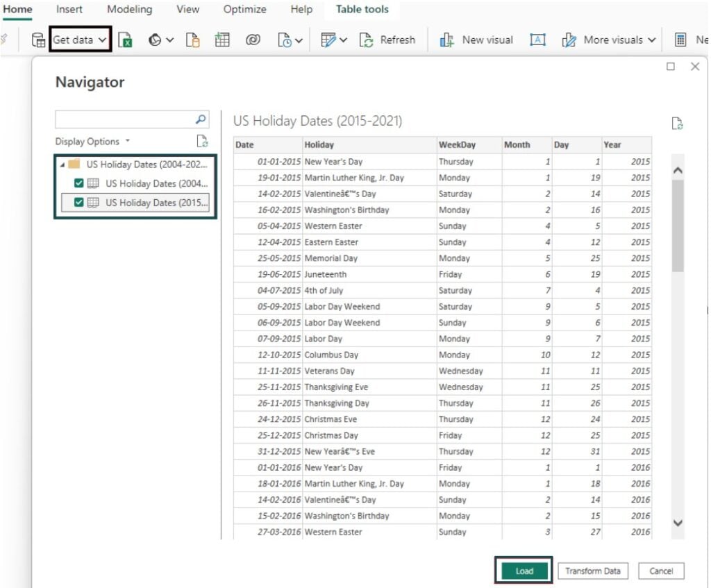This screenshot has width=711, height=588.
Task: Click the WeekDay column header
Action: (x=469, y=144)
